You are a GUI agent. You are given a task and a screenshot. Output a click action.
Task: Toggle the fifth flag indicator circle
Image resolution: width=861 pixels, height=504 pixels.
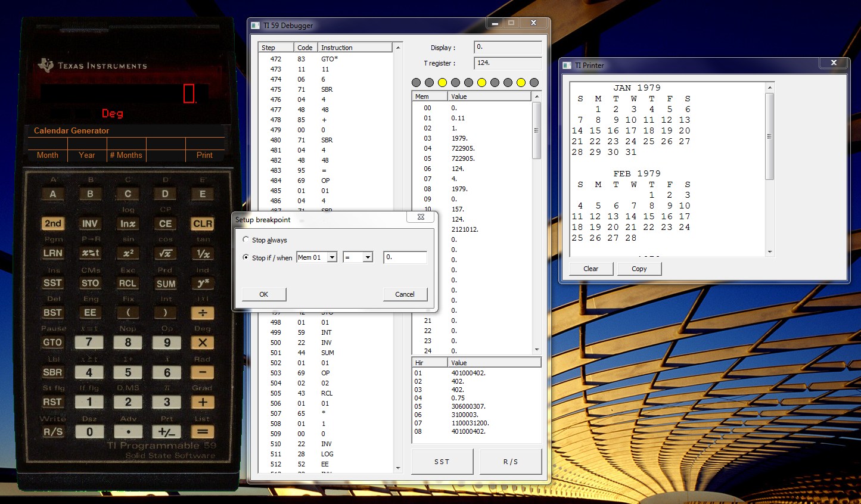pos(468,82)
